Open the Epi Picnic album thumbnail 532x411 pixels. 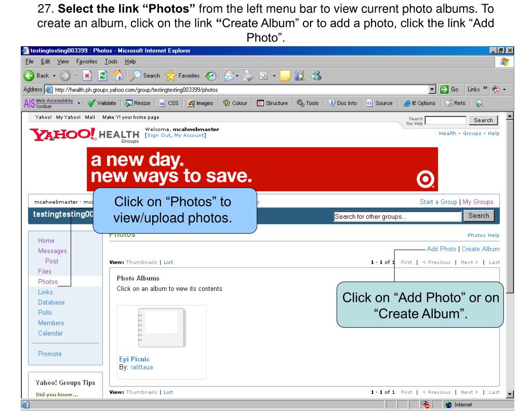click(x=162, y=327)
